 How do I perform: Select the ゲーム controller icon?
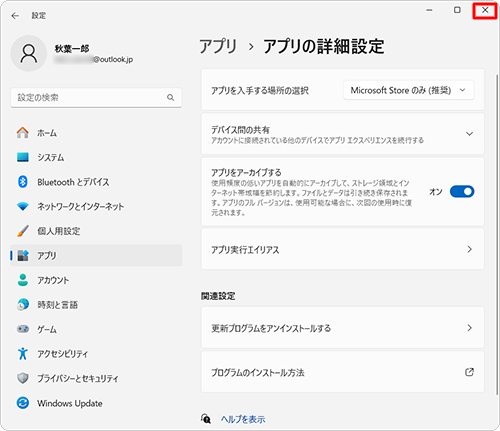23,329
